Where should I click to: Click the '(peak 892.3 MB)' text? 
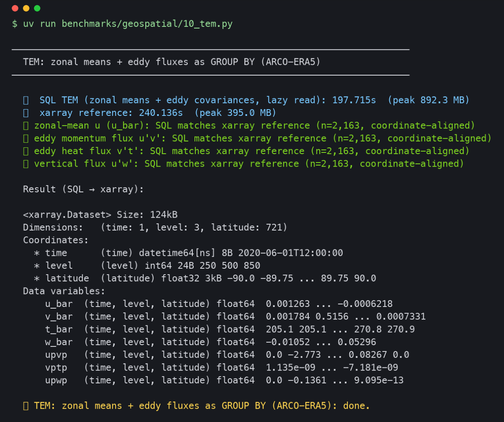(428, 100)
